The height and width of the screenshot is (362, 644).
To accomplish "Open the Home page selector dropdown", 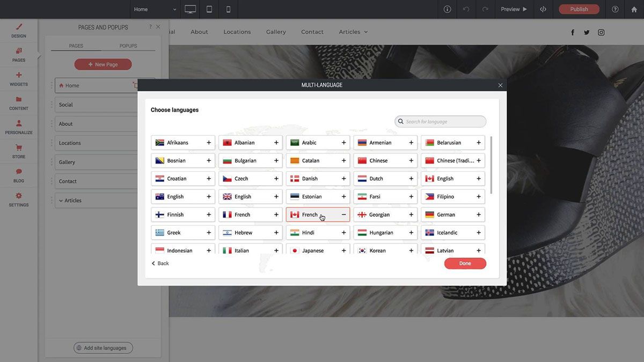I will (x=155, y=9).
